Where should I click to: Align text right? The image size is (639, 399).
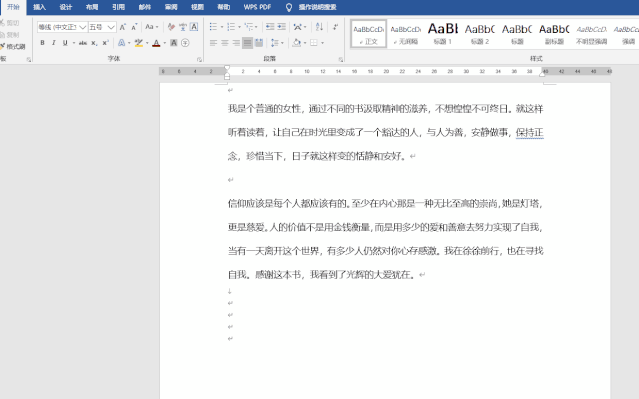[x=236, y=43]
